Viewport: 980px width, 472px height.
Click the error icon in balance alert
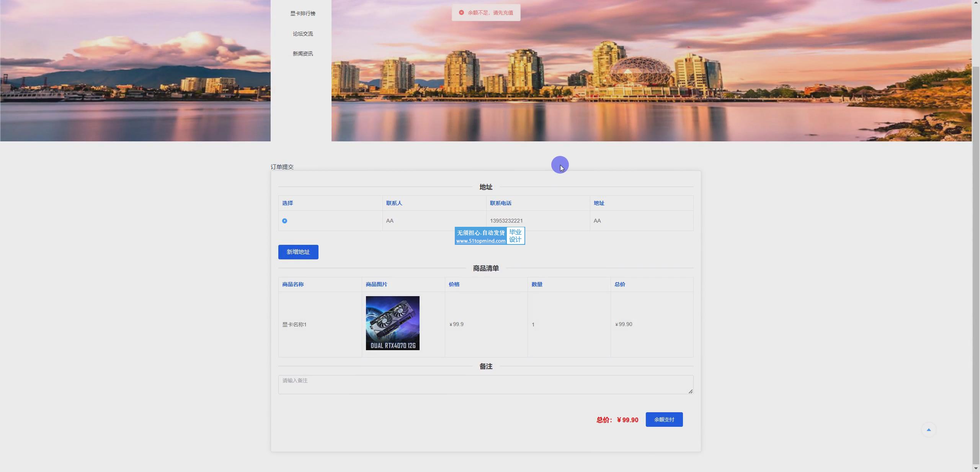pos(461,13)
